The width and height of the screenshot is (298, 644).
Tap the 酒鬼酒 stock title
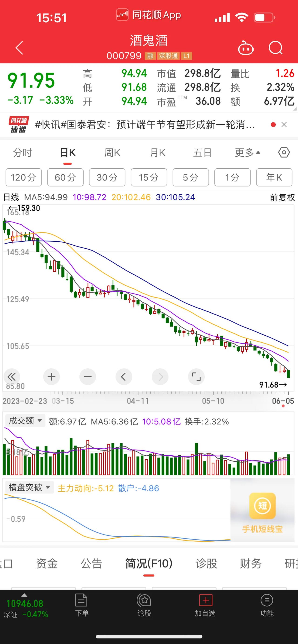point(149,40)
